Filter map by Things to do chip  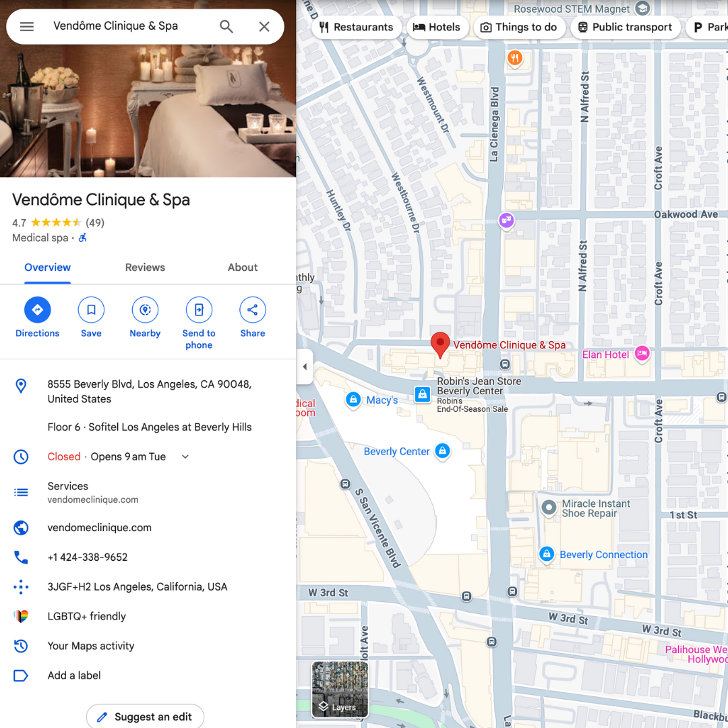click(518, 28)
